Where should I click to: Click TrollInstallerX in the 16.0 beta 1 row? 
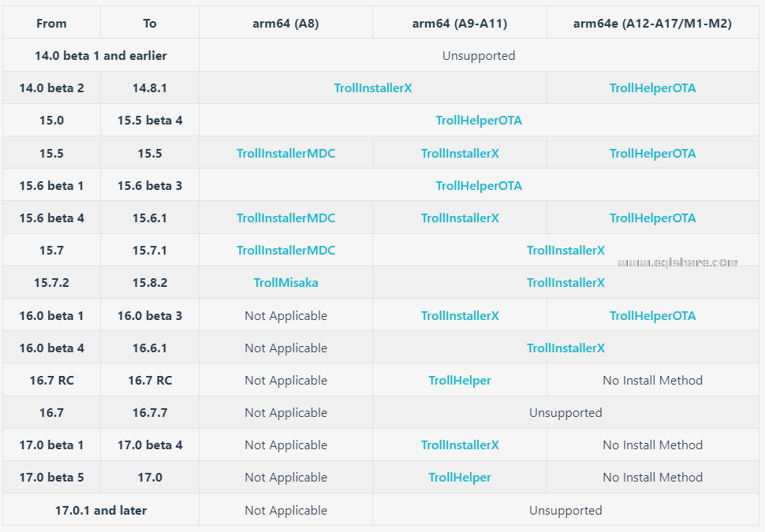point(460,316)
